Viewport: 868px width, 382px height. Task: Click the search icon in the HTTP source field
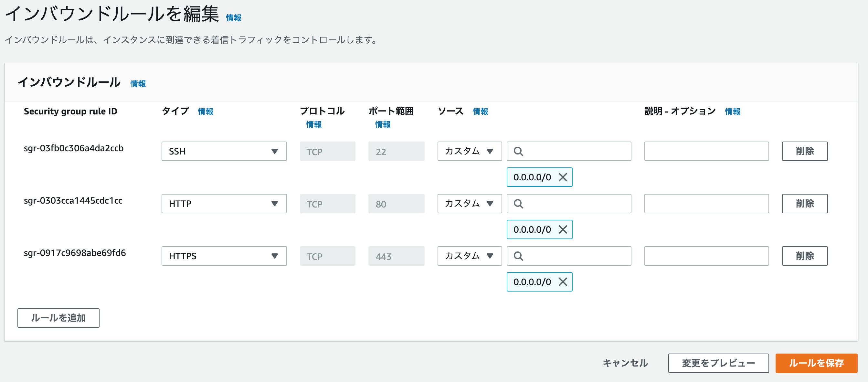point(518,204)
